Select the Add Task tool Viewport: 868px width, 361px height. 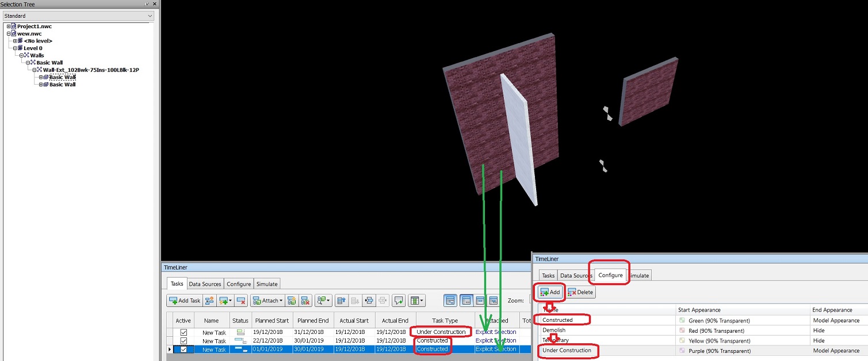click(183, 301)
